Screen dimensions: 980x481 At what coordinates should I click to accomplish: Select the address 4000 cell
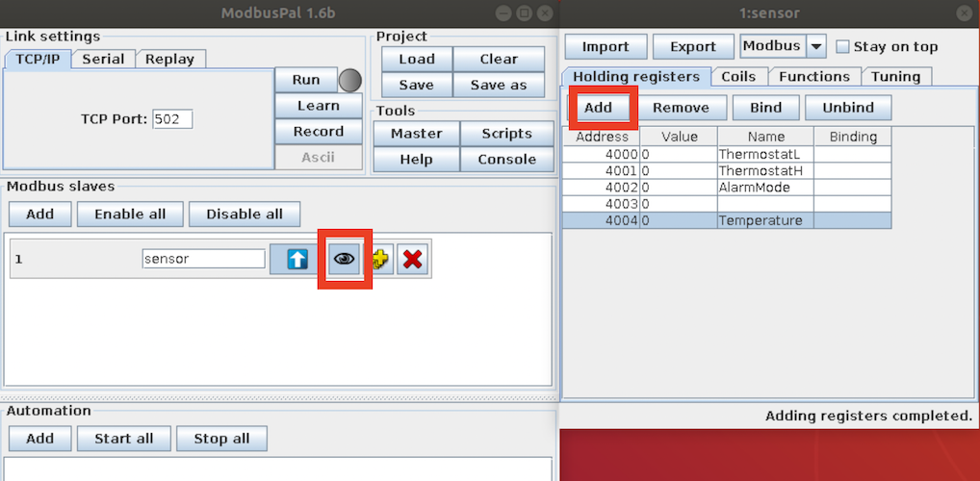602,154
